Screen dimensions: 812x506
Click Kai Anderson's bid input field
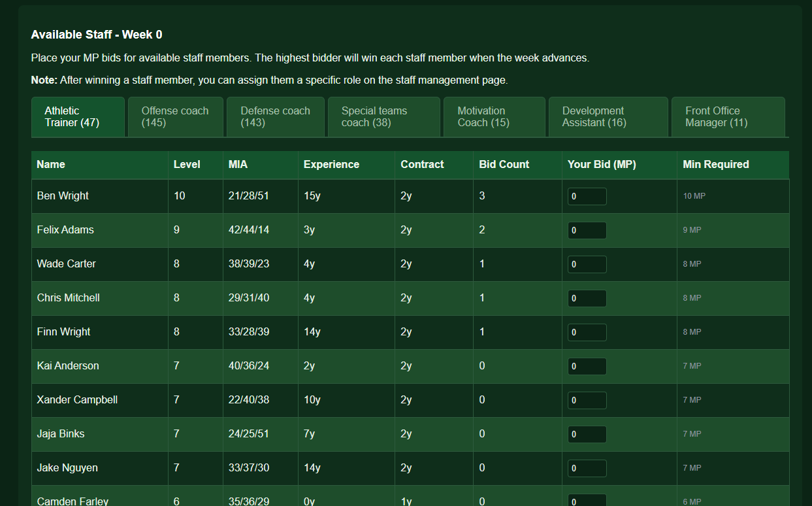coord(587,367)
